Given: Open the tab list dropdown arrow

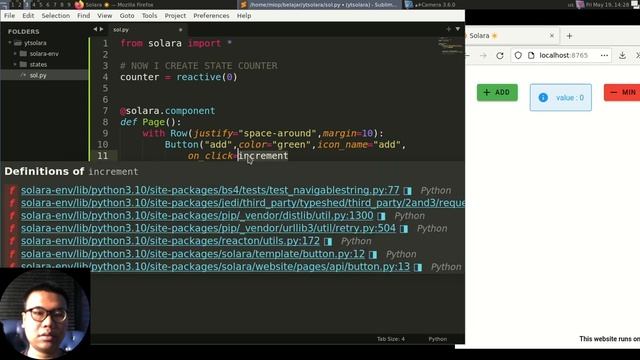Looking at the screenshot, I should pos(458,29).
